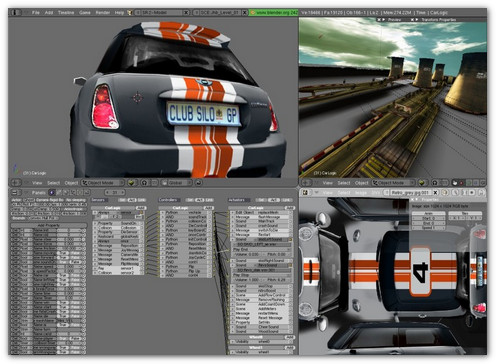Image resolution: width=496 pixels, height=364 pixels.
Task: Click pivot point icon in right 3D view header
Action: click(435, 183)
